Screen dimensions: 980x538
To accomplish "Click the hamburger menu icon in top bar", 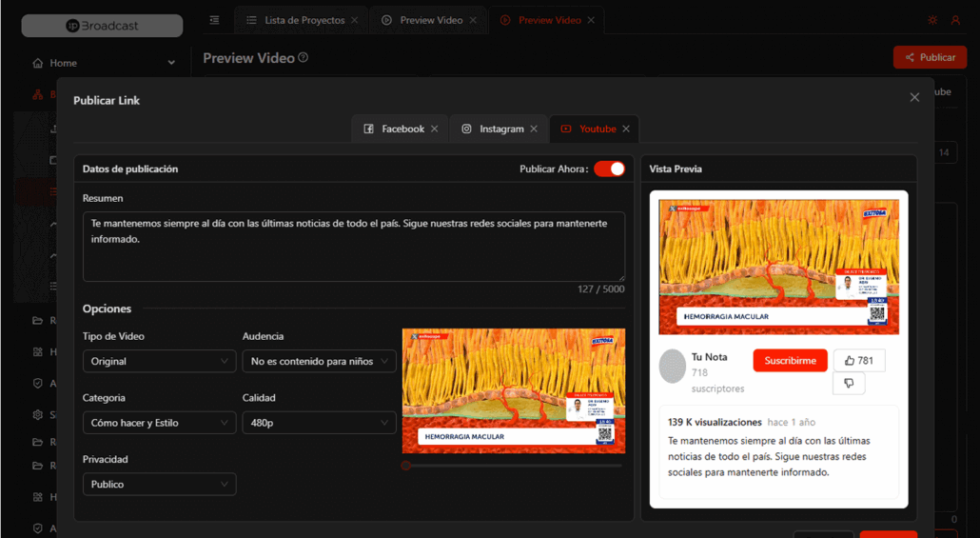I will pyautogui.click(x=214, y=20).
